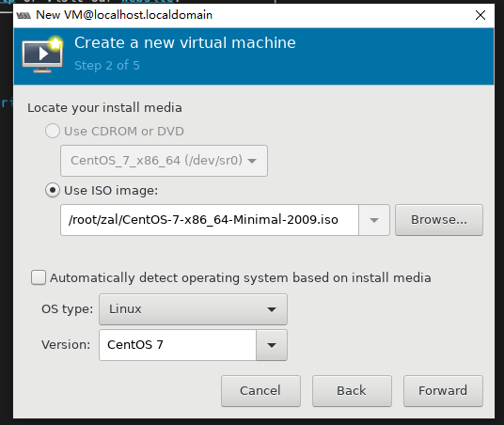Image resolution: width=504 pixels, height=425 pixels.
Task: Click the Cancel button
Action: point(260,391)
